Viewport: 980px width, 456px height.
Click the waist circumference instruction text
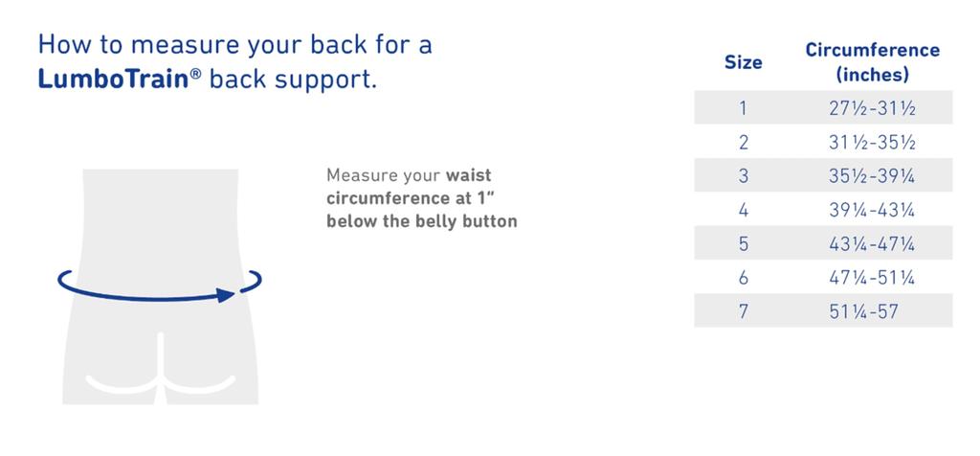(421, 198)
